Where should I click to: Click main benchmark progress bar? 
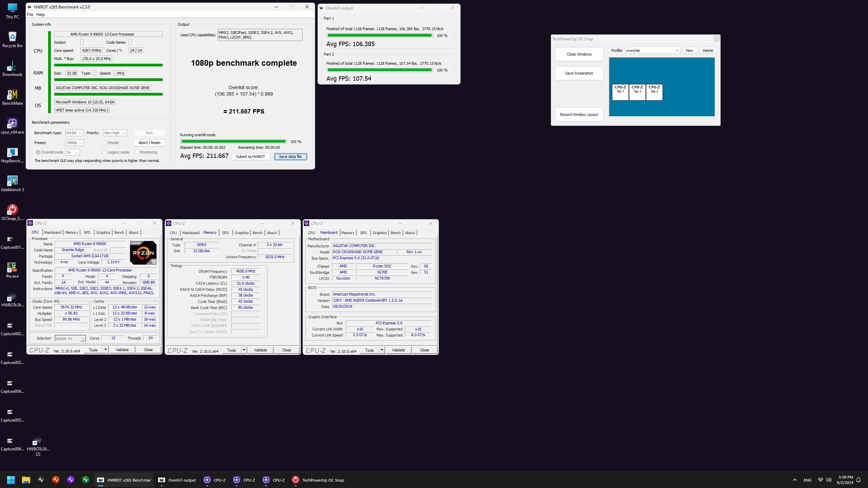[x=234, y=142]
